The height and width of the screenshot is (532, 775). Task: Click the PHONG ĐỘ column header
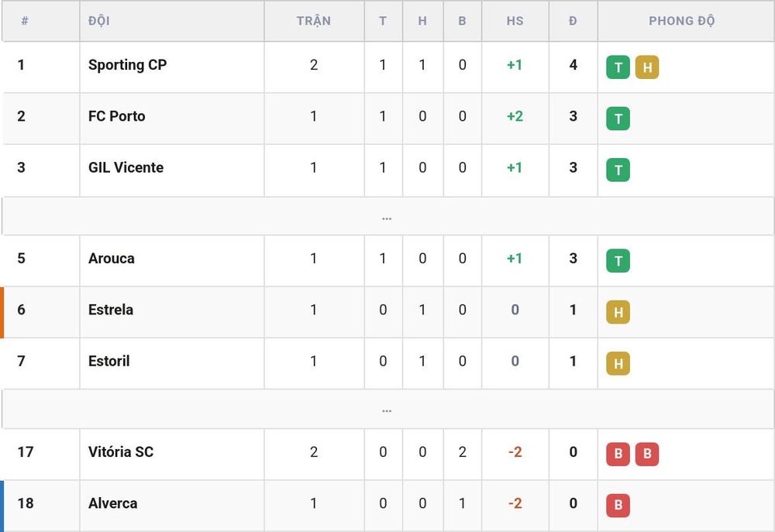681,21
